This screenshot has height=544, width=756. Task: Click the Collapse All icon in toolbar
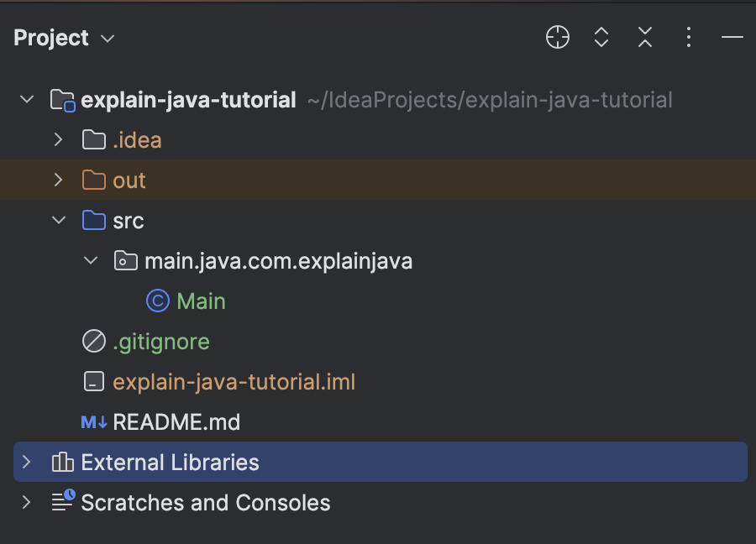click(645, 37)
